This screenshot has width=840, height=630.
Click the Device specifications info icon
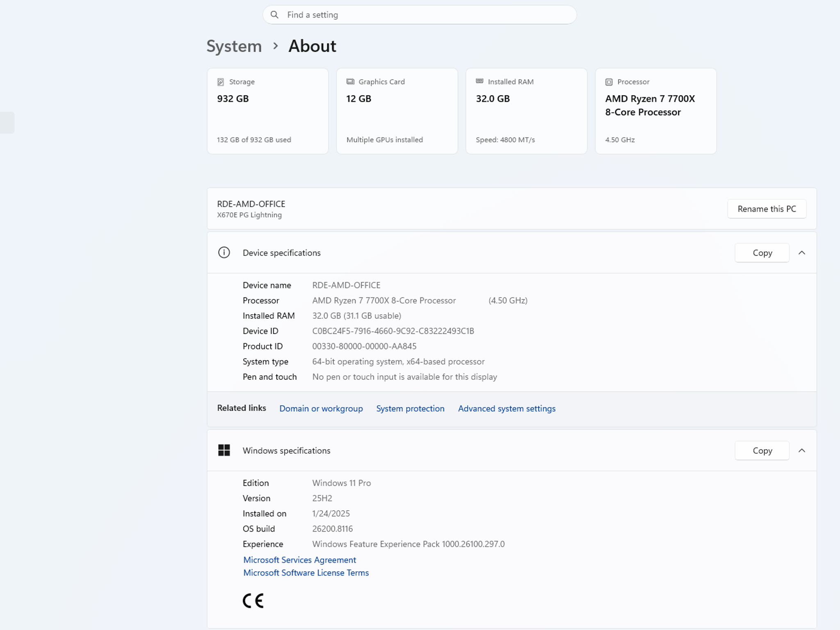(x=224, y=253)
